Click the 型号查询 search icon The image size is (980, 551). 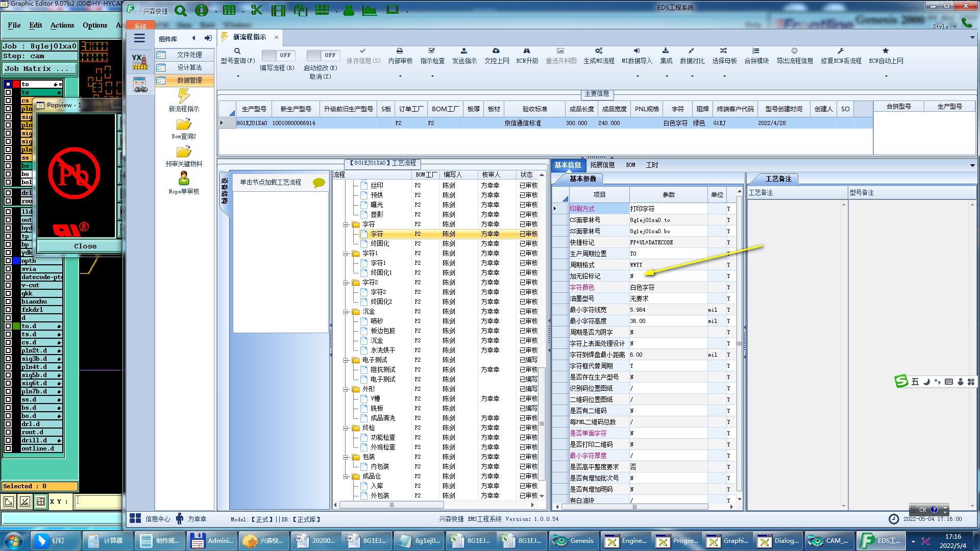(x=237, y=51)
